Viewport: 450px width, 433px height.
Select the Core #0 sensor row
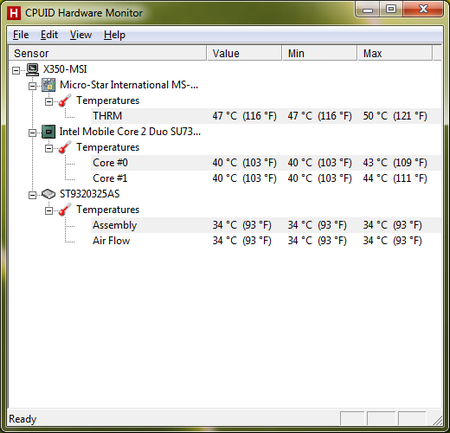pos(266,163)
